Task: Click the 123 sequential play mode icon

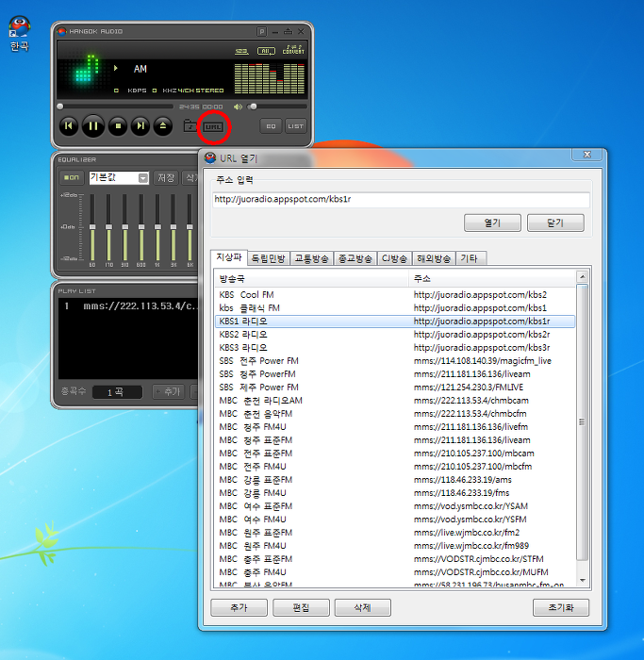Action: coord(241,51)
